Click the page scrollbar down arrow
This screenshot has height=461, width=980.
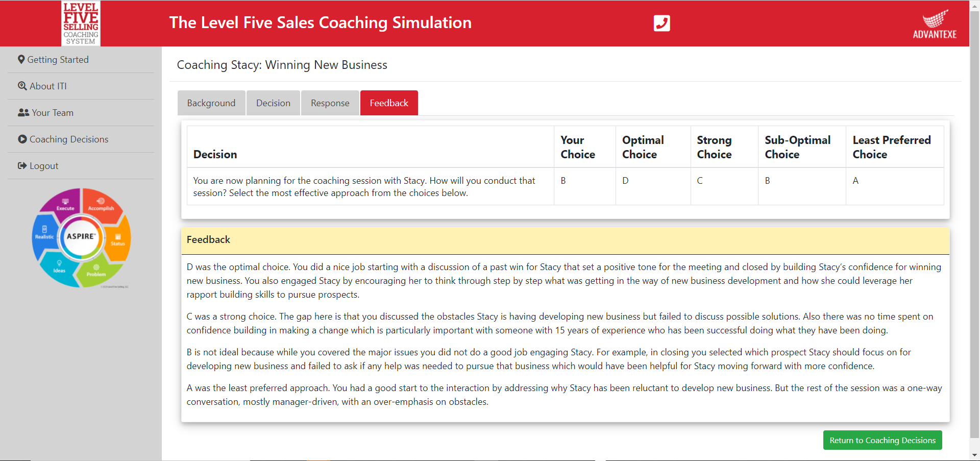coord(975,455)
